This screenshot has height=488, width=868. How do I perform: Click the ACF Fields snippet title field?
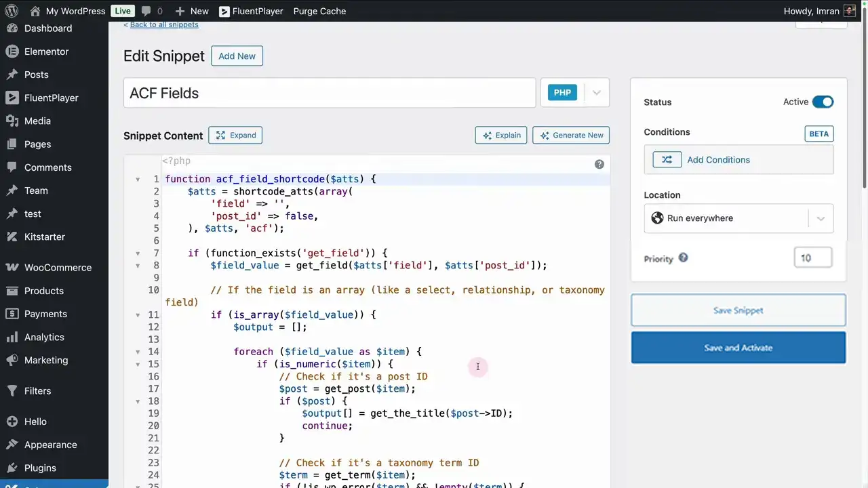tap(330, 93)
